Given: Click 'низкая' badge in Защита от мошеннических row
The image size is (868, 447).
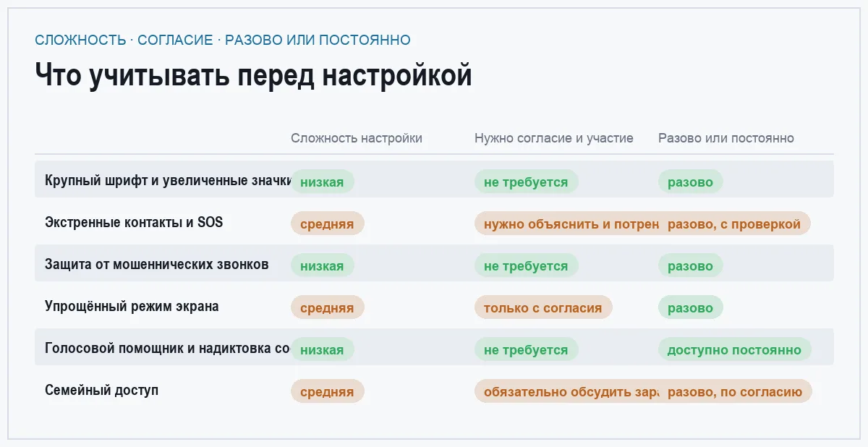Looking at the screenshot, I should click(322, 265).
